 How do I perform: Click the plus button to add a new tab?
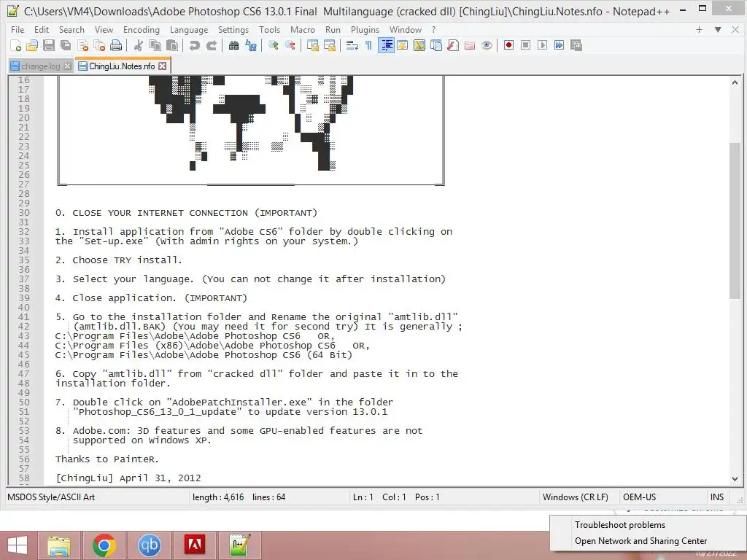coord(699,29)
